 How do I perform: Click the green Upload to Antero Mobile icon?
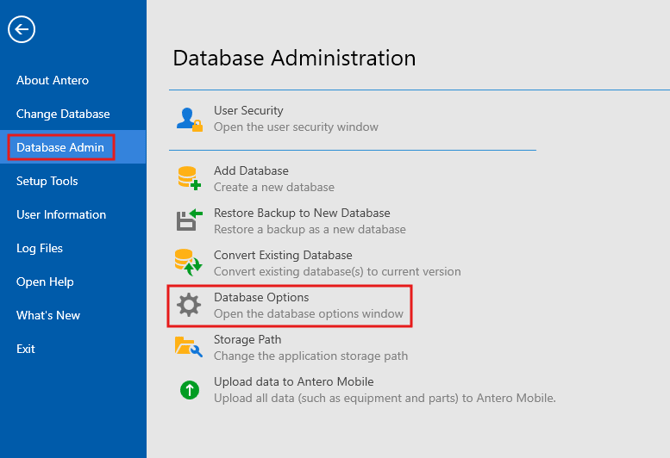(189, 389)
